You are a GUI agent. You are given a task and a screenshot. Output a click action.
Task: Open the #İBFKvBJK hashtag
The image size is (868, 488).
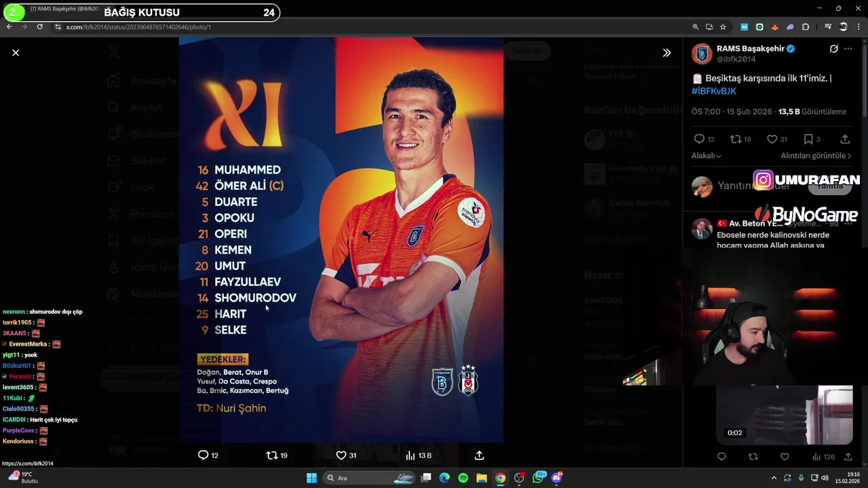(x=713, y=91)
